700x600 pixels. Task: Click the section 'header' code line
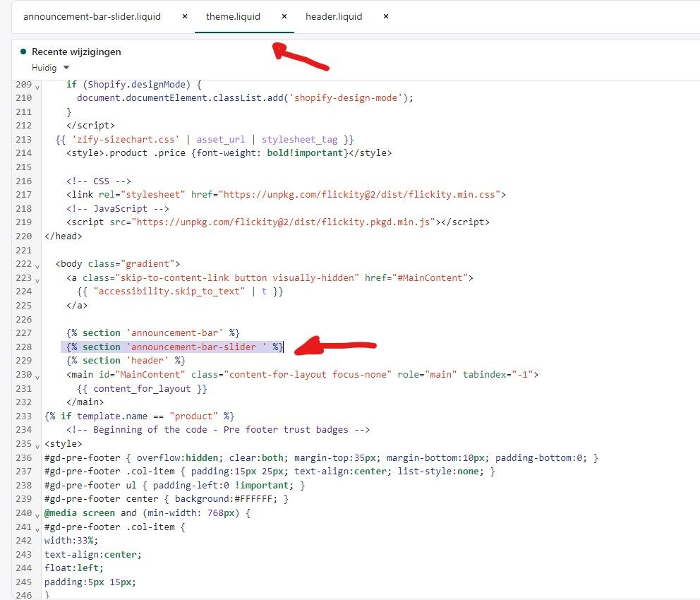pos(126,361)
